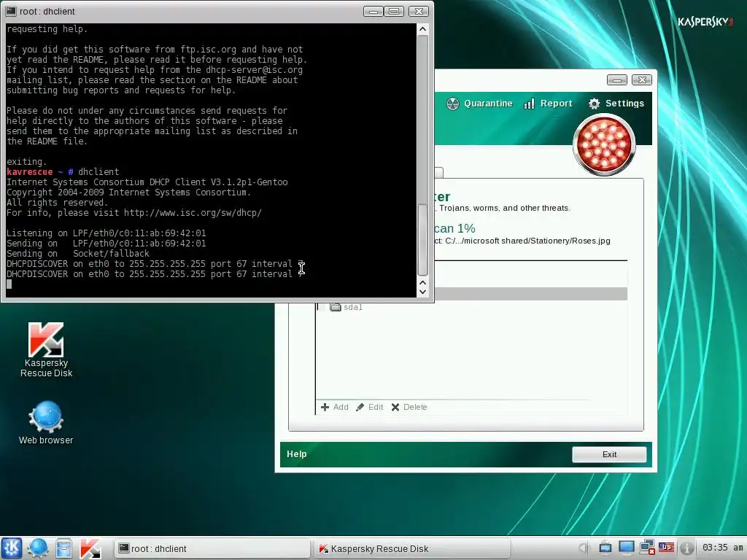The image size is (747, 560).
Task: Open the removable device notifier tray icon
Action: tap(605, 548)
